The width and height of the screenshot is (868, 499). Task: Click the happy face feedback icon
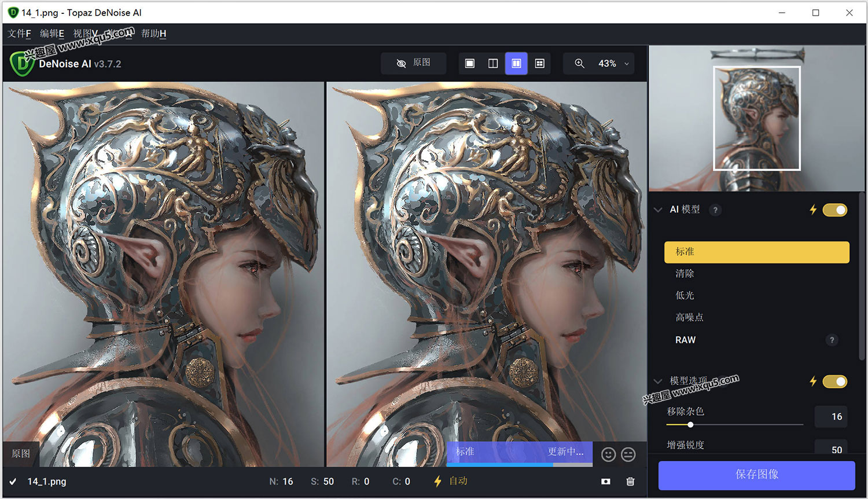pos(608,454)
